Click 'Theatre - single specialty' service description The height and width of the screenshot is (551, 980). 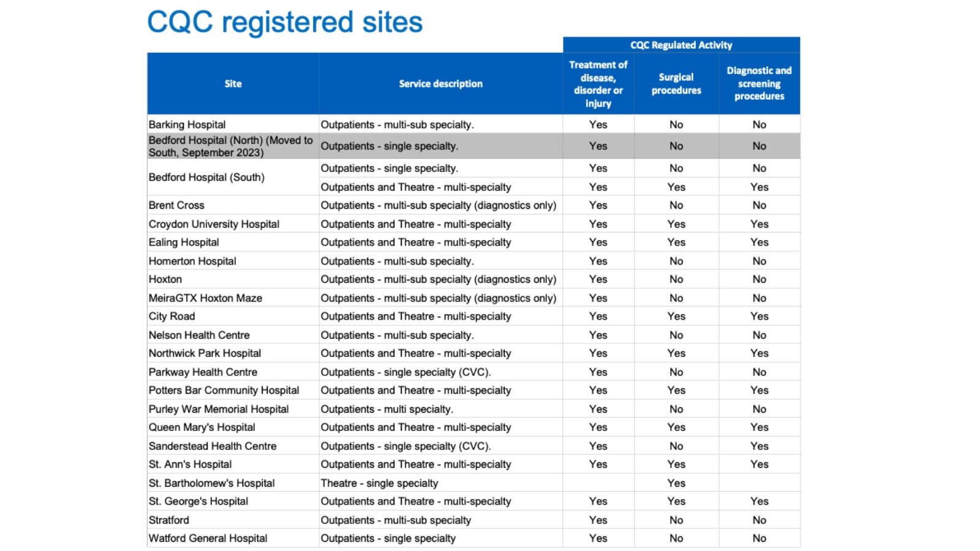pyautogui.click(x=380, y=483)
